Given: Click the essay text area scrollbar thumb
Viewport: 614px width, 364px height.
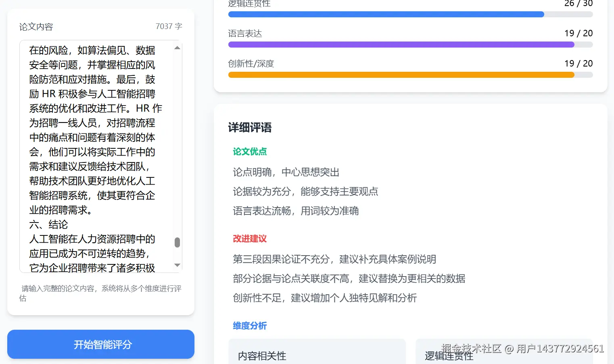Looking at the screenshot, I should click(x=177, y=242).
